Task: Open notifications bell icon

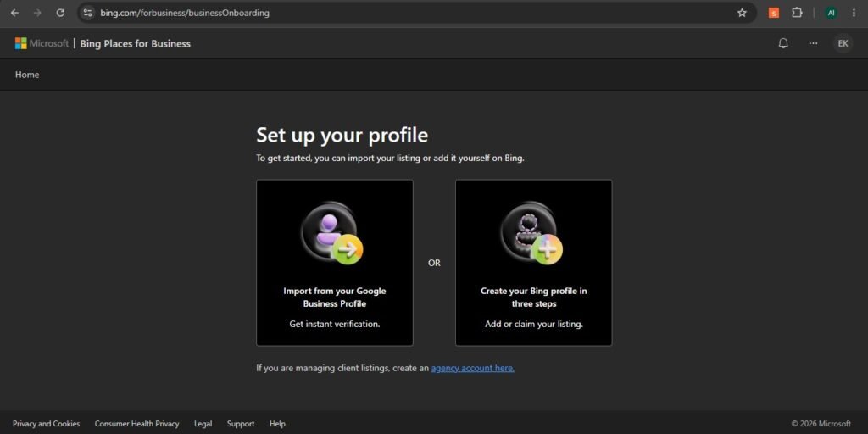Action: tap(783, 43)
